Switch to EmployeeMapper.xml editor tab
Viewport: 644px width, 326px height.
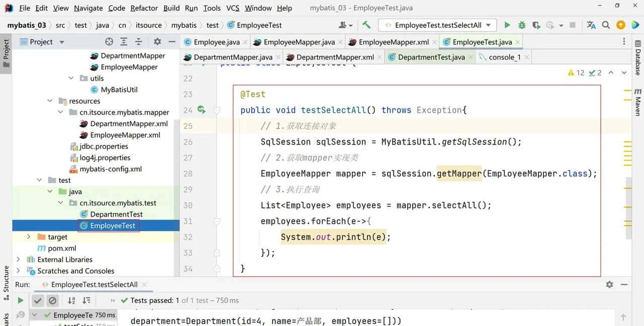click(393, 42)
